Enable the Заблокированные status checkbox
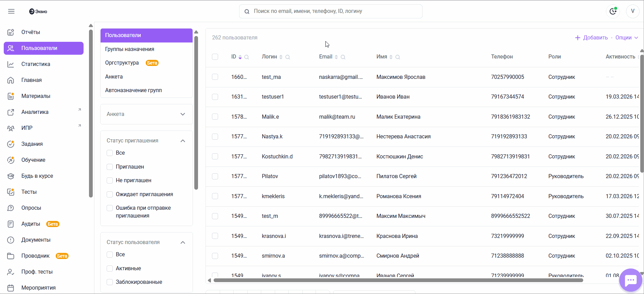 [110, 282]
